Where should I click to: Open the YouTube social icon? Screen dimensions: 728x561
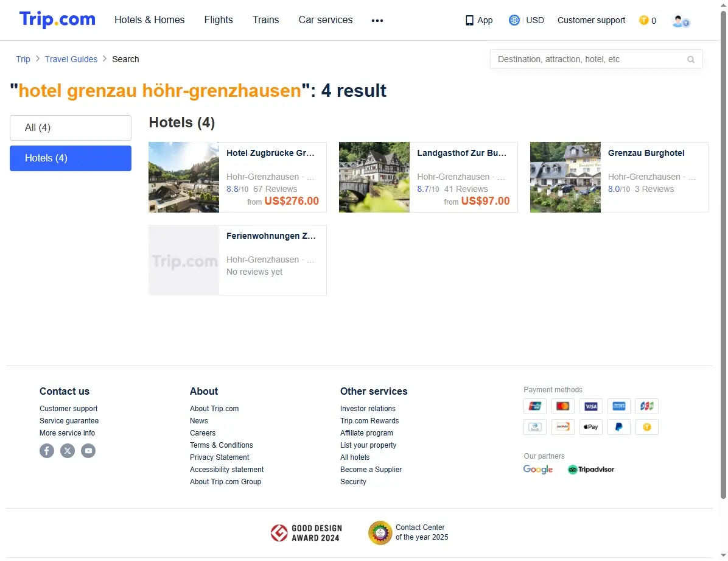(x=88, y=451)
